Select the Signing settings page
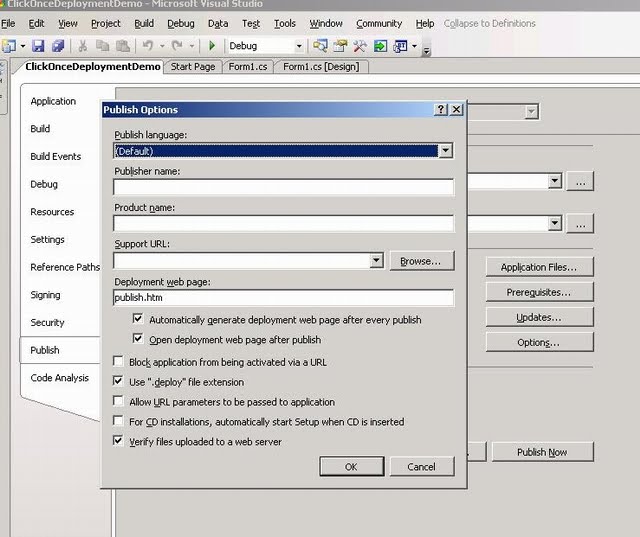The width and height of the screenshot is (640, 537). click(x=45, y=295)
